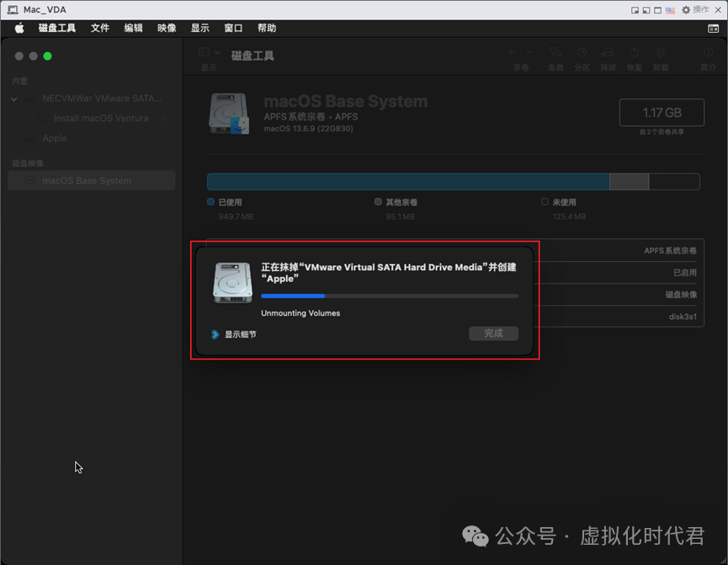Click the 'Unmounting Volumes' status text

point(300,313)
